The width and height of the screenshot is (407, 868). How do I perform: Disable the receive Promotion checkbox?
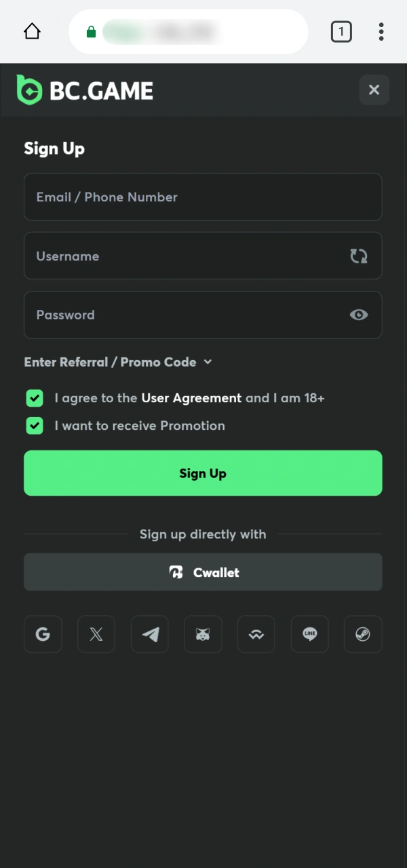point(35,426)
